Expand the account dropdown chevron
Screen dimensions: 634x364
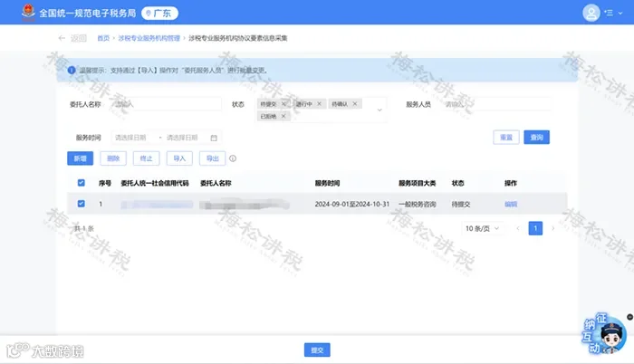[x=620, y=14]
